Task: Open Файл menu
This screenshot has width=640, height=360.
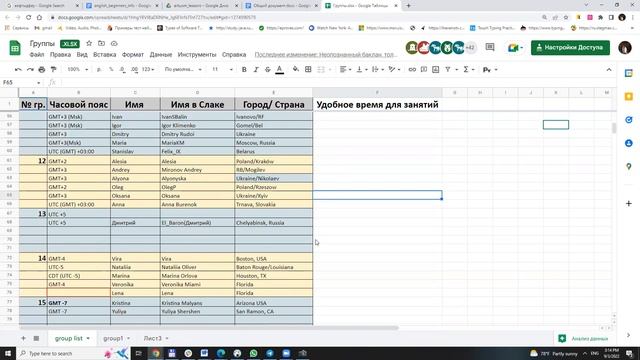Action: 37,55
